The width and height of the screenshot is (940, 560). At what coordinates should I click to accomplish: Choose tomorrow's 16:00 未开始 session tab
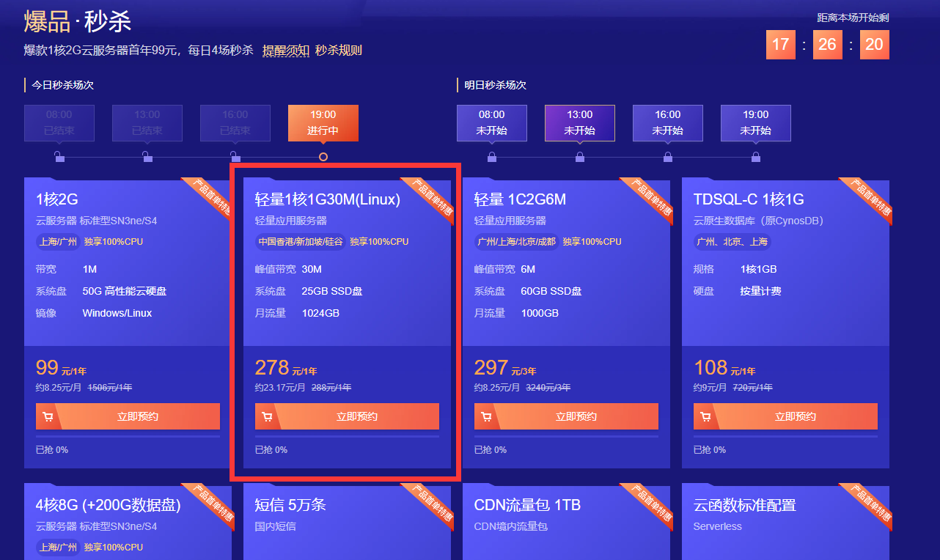668,122
